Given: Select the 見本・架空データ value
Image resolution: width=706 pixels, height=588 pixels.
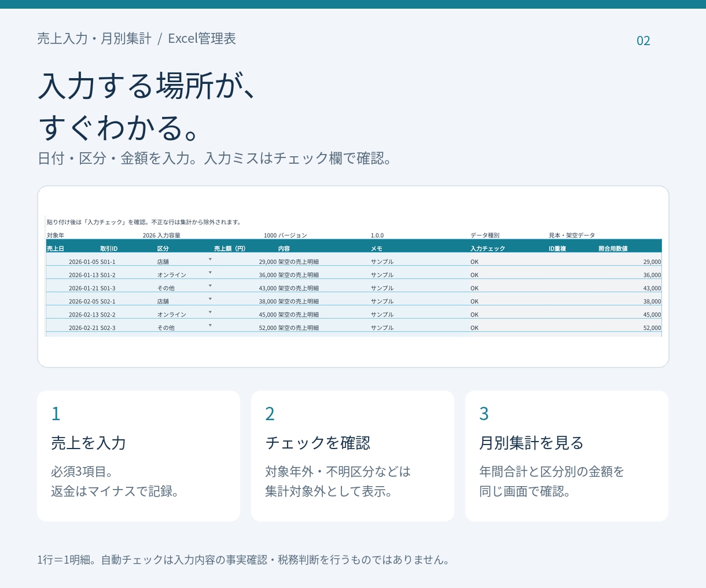Looking at the screenshot, I should point(572,236).
